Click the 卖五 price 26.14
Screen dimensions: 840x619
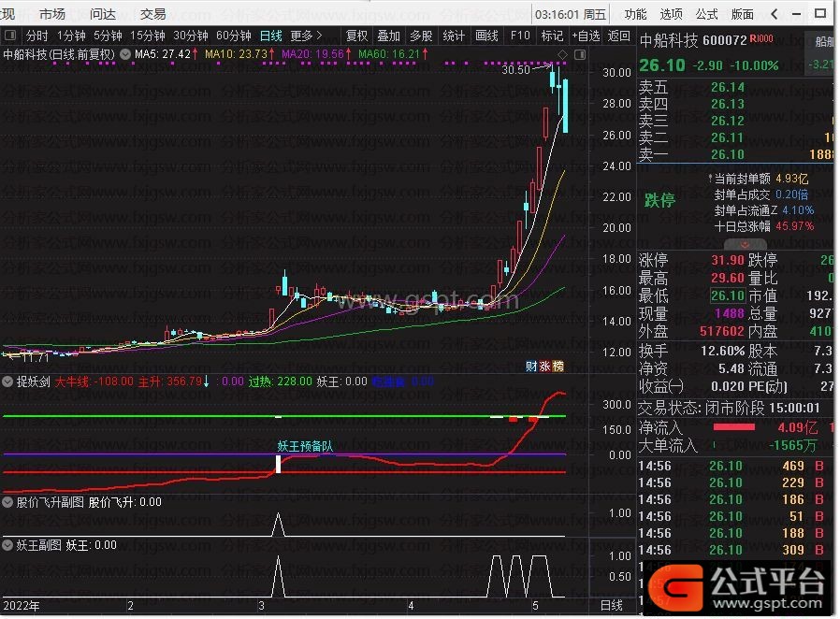click(x=728, y=87)
